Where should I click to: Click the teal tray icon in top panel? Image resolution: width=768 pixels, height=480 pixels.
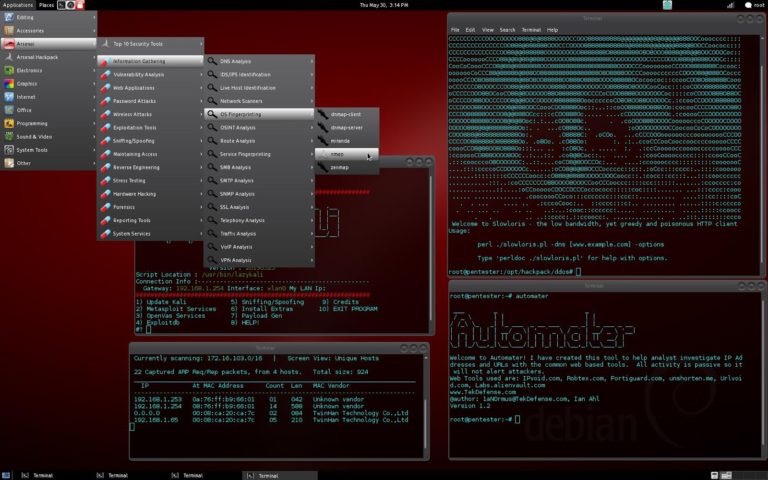(x=667, y=5)
